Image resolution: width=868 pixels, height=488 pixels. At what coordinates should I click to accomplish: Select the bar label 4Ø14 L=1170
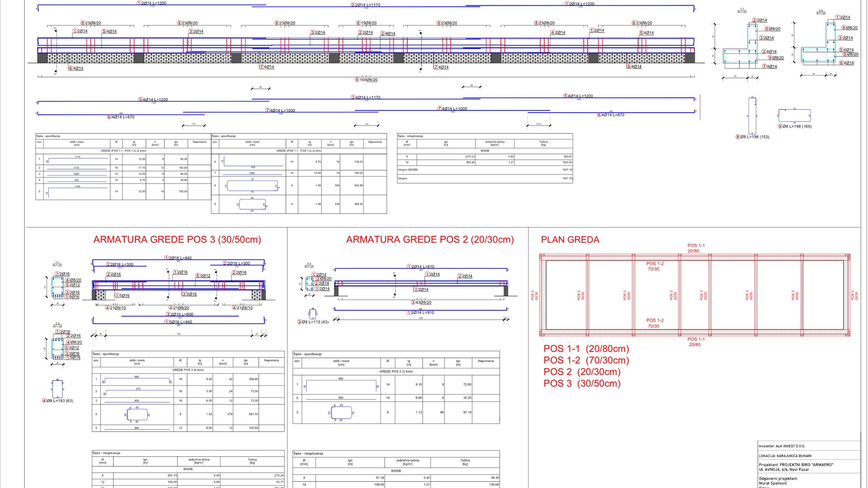pos(365,98)
